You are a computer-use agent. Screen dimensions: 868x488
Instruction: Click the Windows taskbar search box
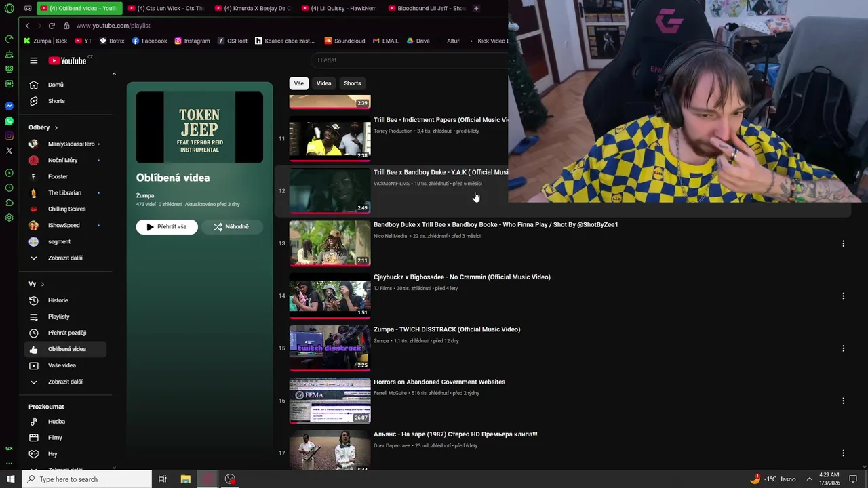(87, 479)
